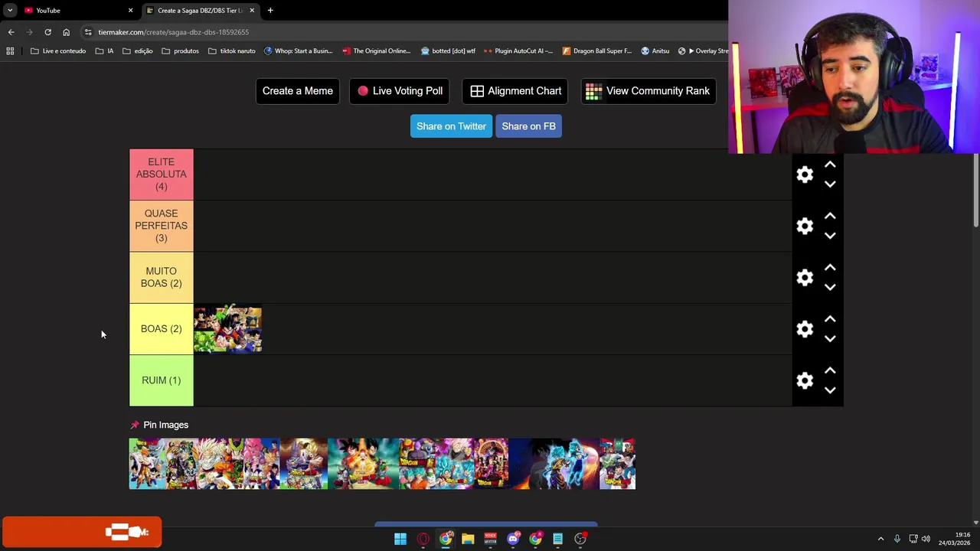Move RUIM tier down with arrow
This screenshot has height=551, width=980.
[x=830, y=390]
